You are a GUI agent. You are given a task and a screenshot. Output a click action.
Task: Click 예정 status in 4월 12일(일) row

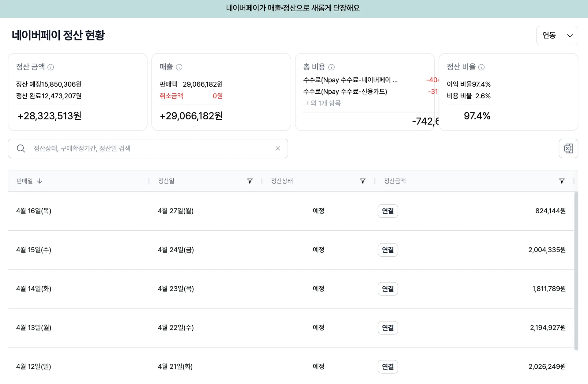click(318, 366)
